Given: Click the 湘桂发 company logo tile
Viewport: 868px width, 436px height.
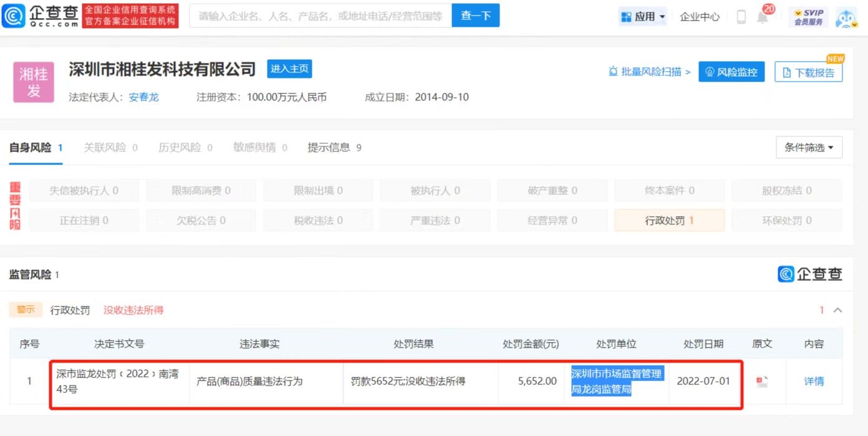Looking at the screenshot, I should click(x=34, y=82).
